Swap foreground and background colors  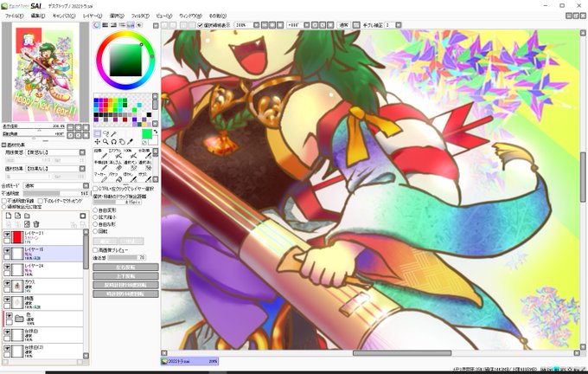click(156, 132)
